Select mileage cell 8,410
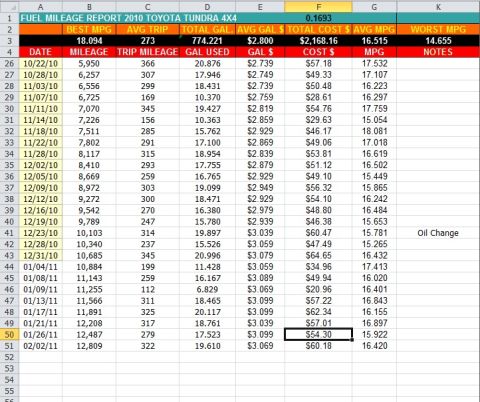480x402 pixels. [x=89, y=165]
